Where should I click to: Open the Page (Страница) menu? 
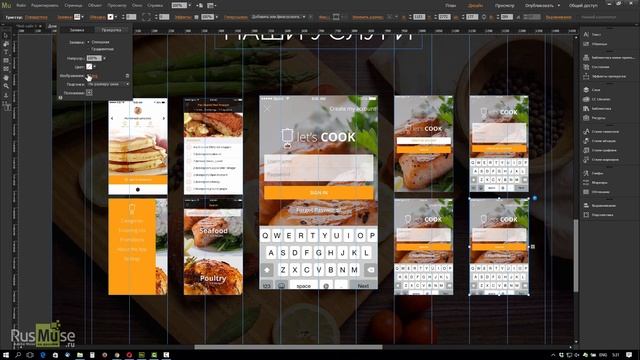[x=73, y=6]
